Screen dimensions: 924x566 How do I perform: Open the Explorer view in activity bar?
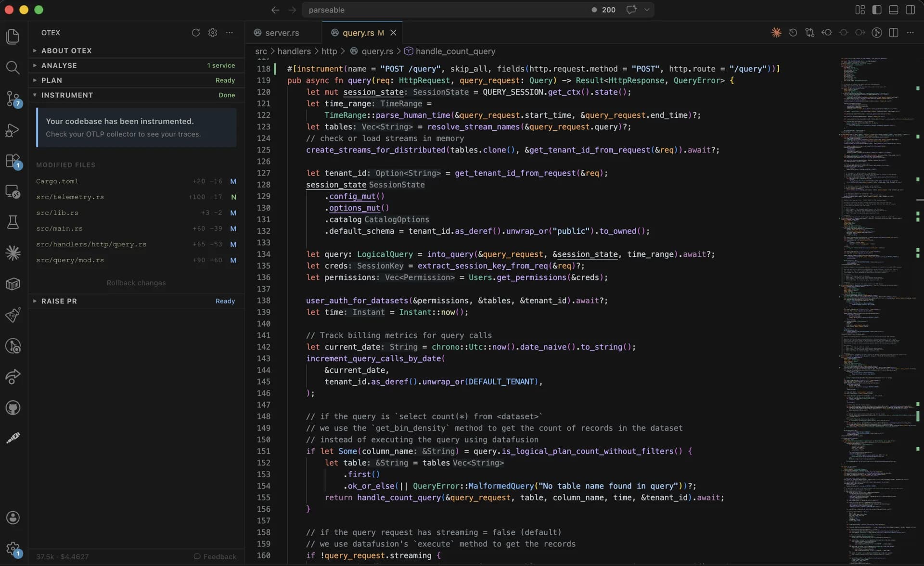[x=13, y=37]
